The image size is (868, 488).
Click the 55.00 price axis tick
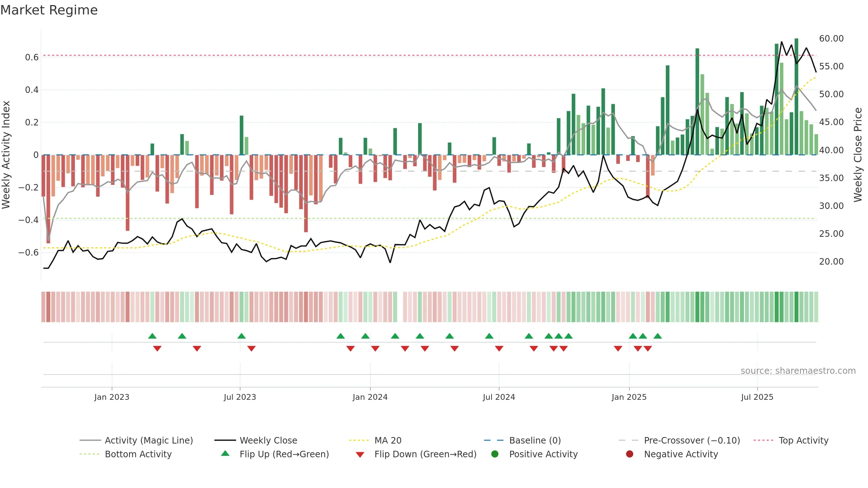coord(831,66)
